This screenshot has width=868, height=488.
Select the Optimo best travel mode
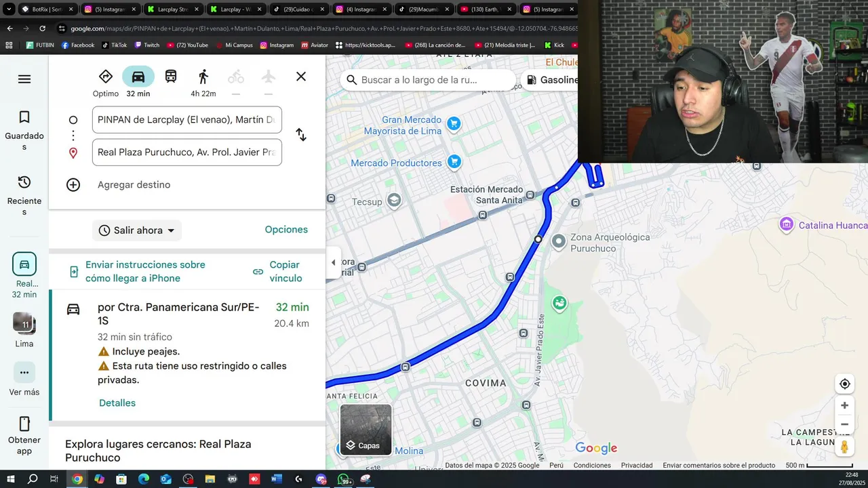tap(106, 83)
